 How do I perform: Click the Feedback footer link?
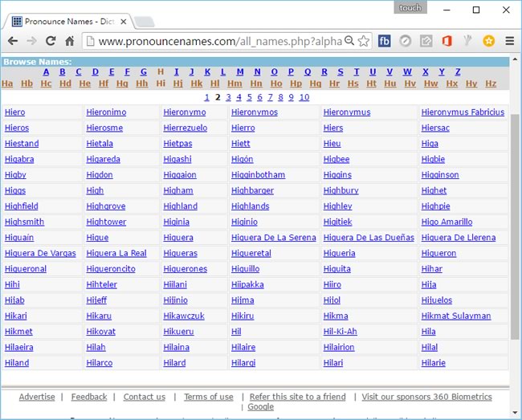88,397
